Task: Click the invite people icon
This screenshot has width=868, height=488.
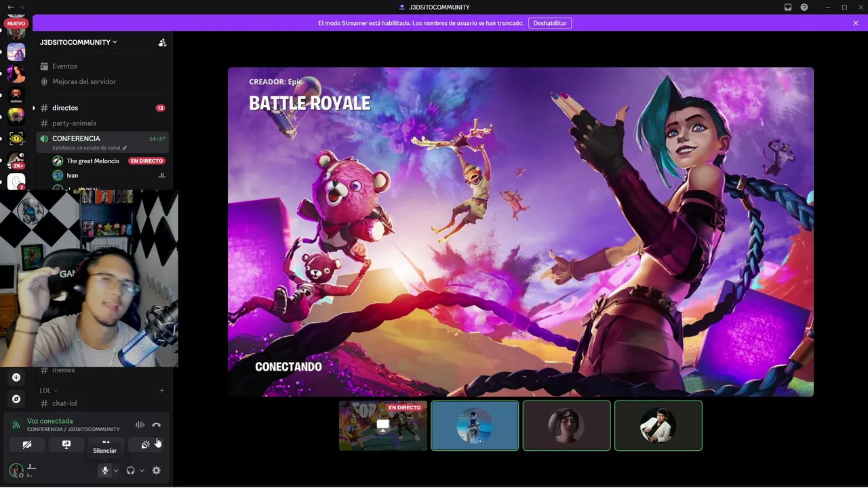Action: 162,42
